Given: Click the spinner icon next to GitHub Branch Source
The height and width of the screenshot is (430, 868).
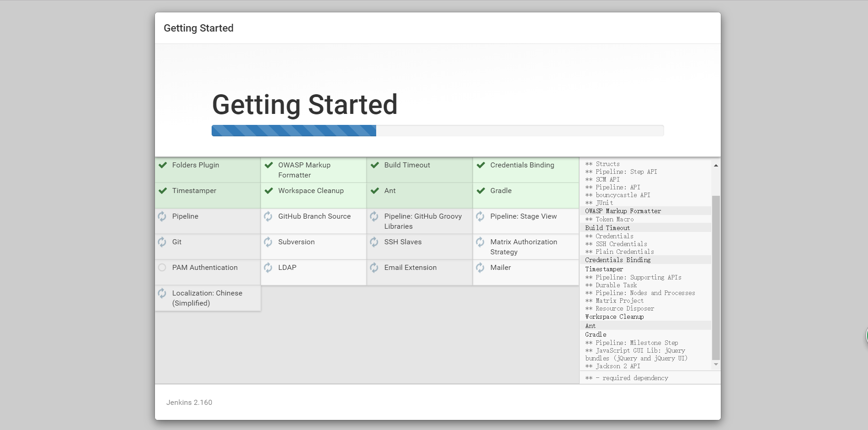Looking at the screenshot, I should [x=268, y=216].
